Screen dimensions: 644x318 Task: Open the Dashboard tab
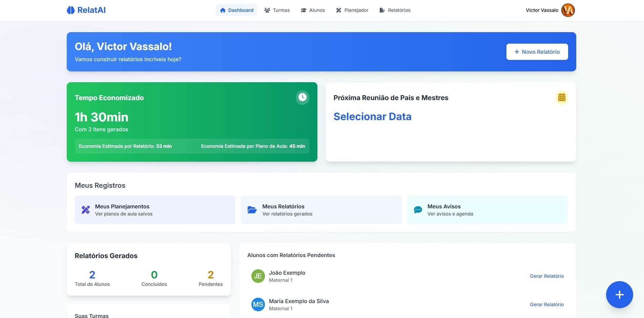click(x=236, y=10)
